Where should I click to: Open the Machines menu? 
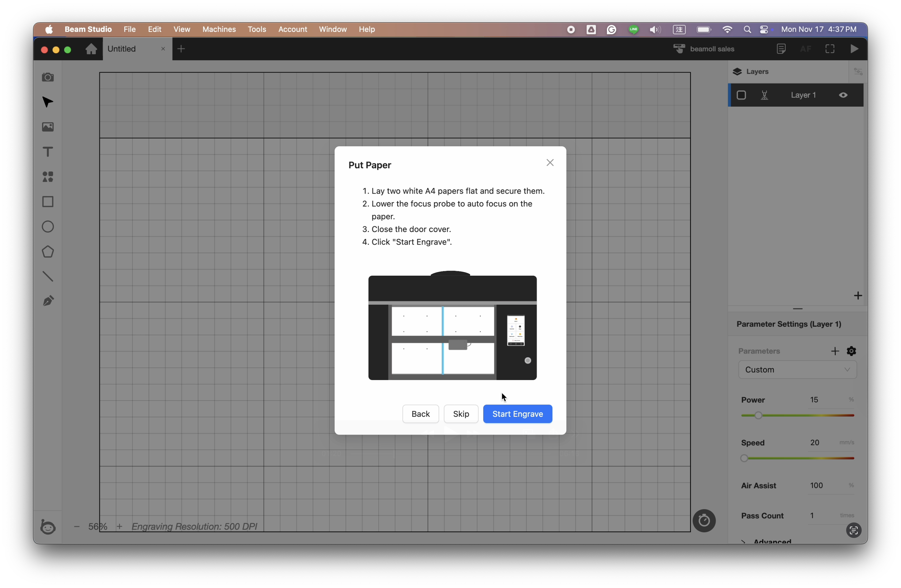219,29
